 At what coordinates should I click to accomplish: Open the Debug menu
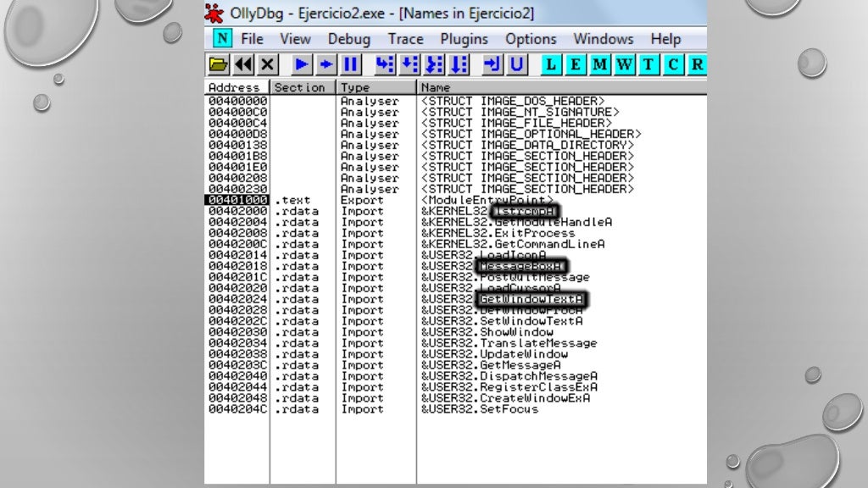click(x=348, y=39)
